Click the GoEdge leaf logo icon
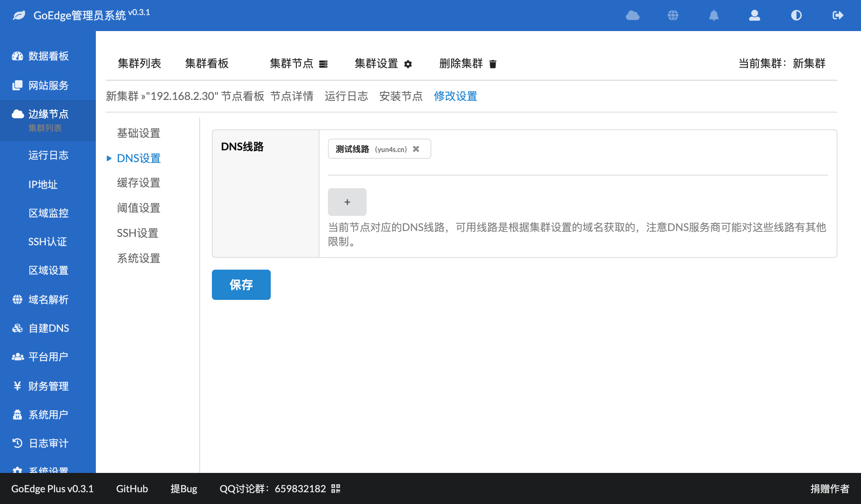Image resolution: width=861 pixels, height=504 pixels. click(x=19, y=16)
